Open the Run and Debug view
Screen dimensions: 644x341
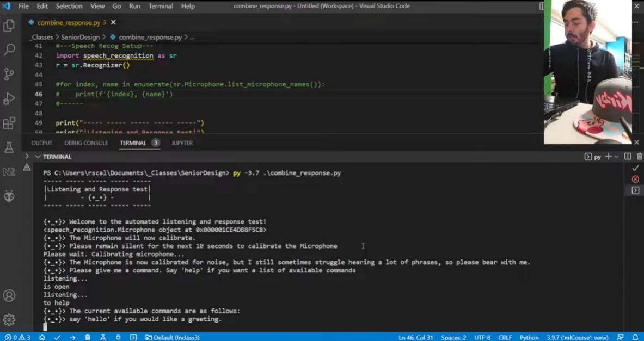tap(9, 98)
